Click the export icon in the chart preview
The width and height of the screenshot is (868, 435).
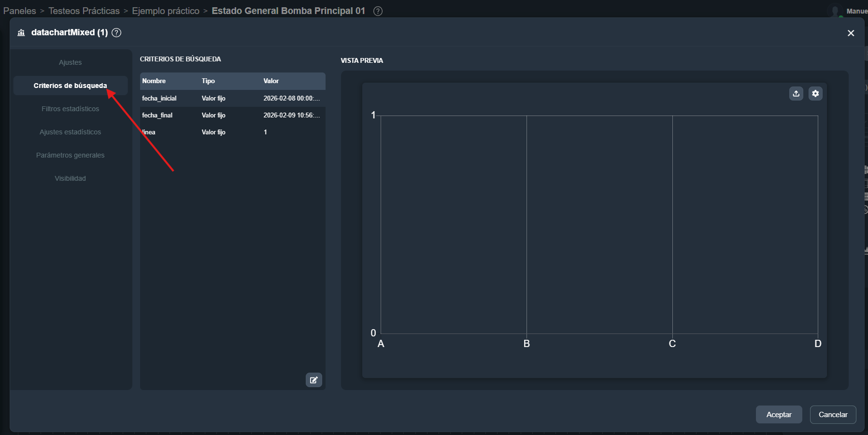[796, 94]
